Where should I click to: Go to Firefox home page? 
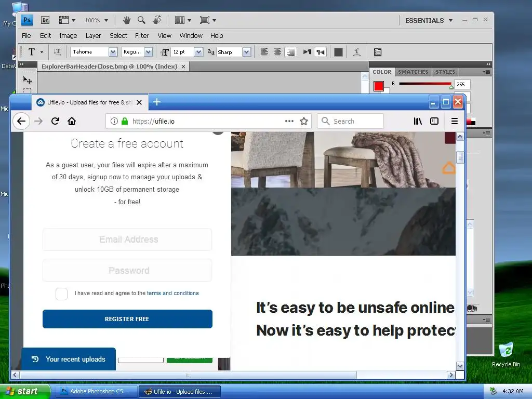(x=72, y=121)
